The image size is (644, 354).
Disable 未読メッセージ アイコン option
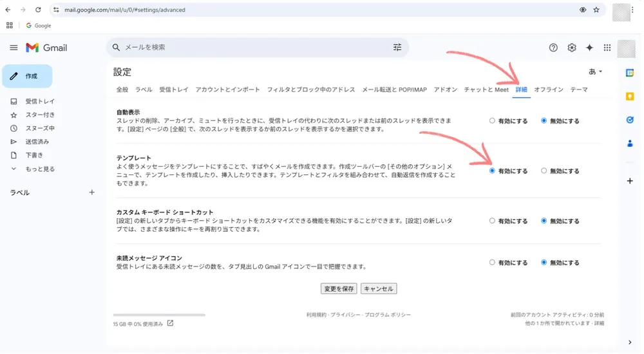coord(544,263)
